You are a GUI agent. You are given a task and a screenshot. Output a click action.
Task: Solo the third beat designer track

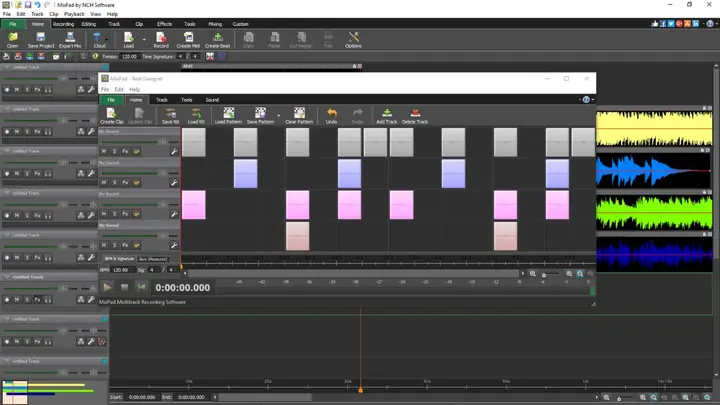(x=115, y=214)
